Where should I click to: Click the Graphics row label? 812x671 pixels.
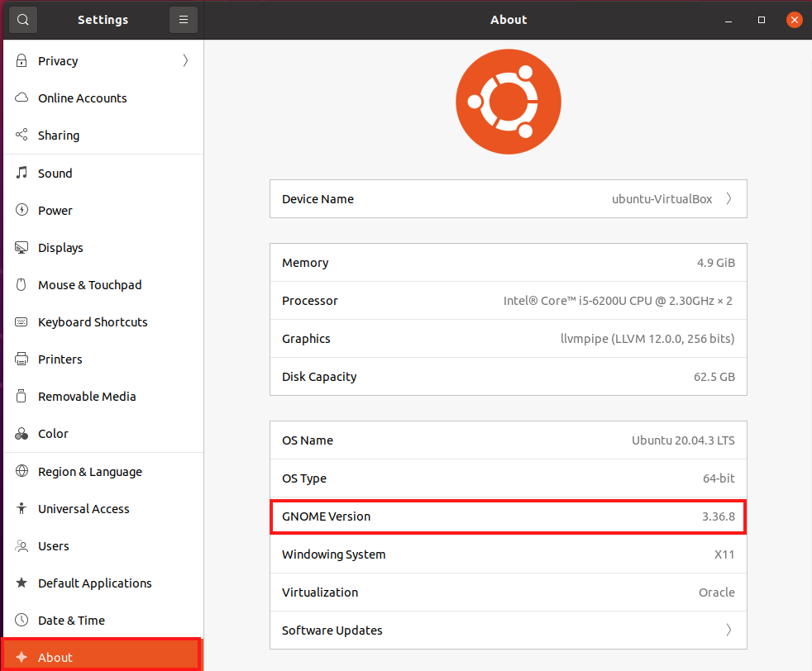pyautogui.click(x=306, y=339)
